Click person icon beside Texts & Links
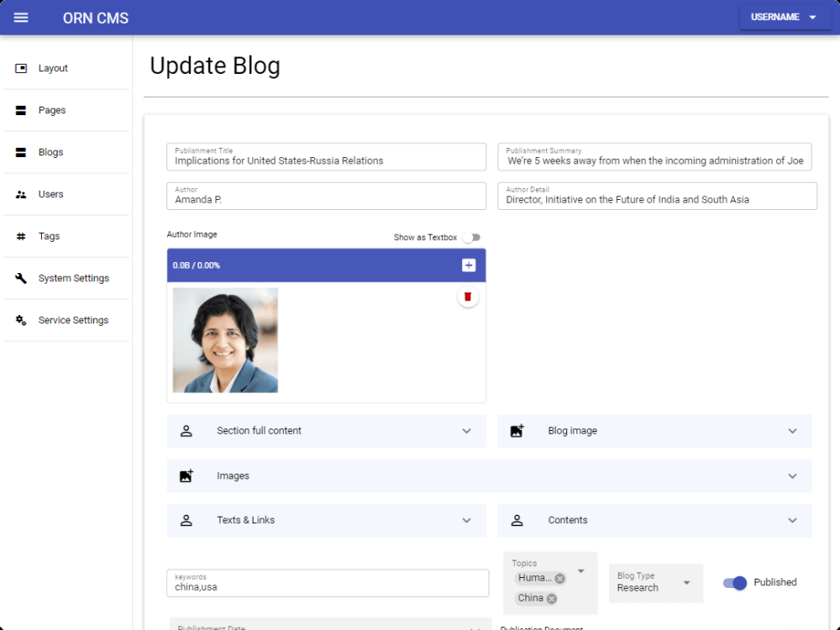 click(186, 520)
